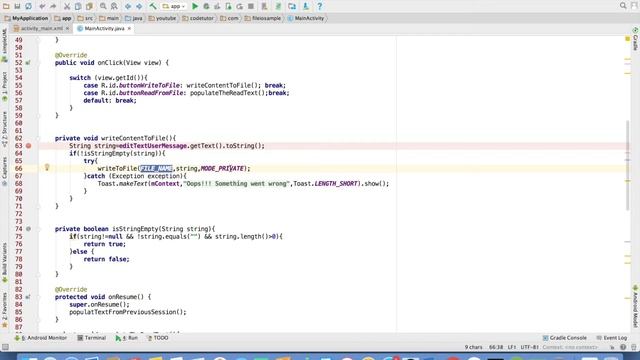Open the Project tool window
The image size is (640, 360).
(x=4, y=87)
